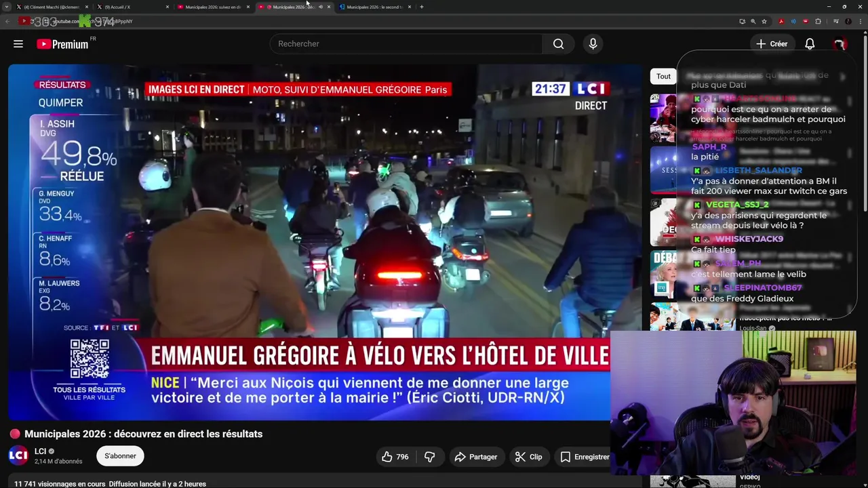This screenshot has height=488, width=868.
Task: Open the LCI channel avatar
Action: point(18,455)
